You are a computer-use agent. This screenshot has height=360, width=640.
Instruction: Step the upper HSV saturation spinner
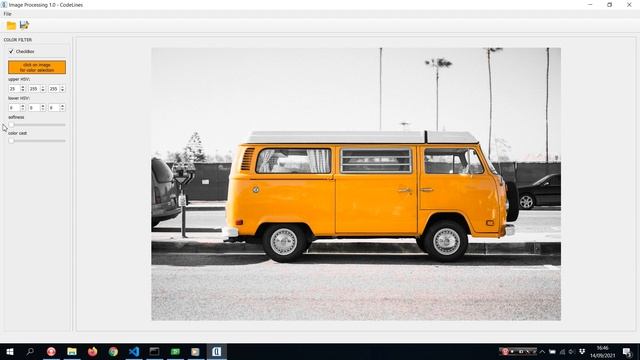click(x=43, y=89)
